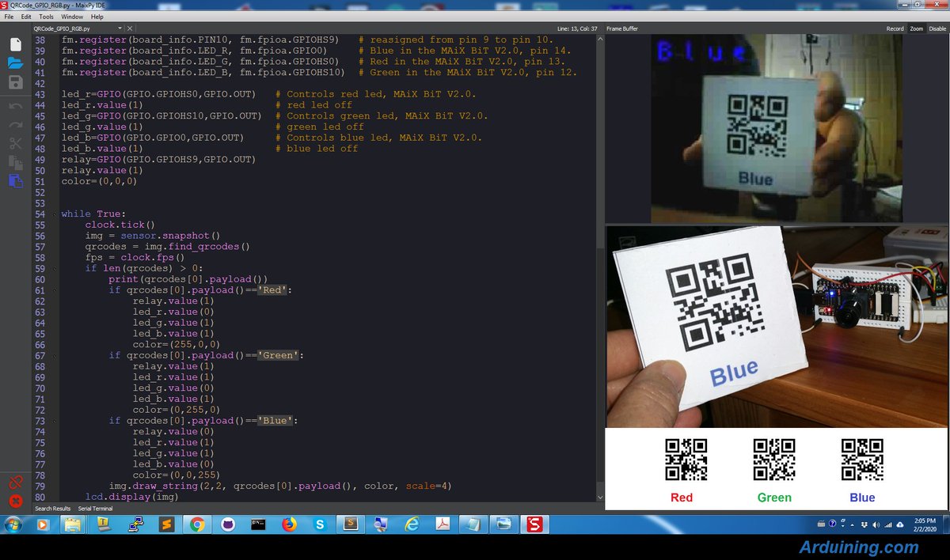Open Command Prompt from taskbar

coord(258,524)
